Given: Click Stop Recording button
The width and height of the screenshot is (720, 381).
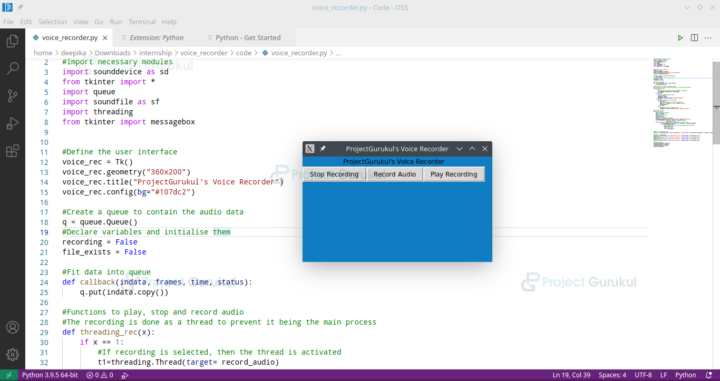Looking at the screenshot, I should tap(334, 174).
